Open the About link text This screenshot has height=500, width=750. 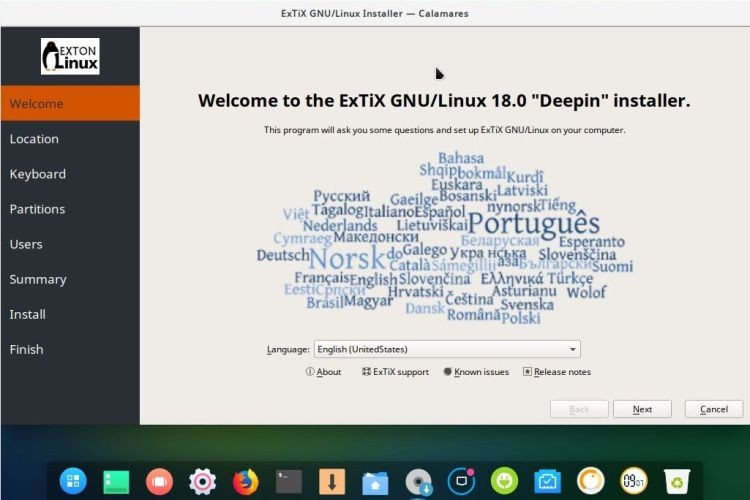(x=329, y=372)
